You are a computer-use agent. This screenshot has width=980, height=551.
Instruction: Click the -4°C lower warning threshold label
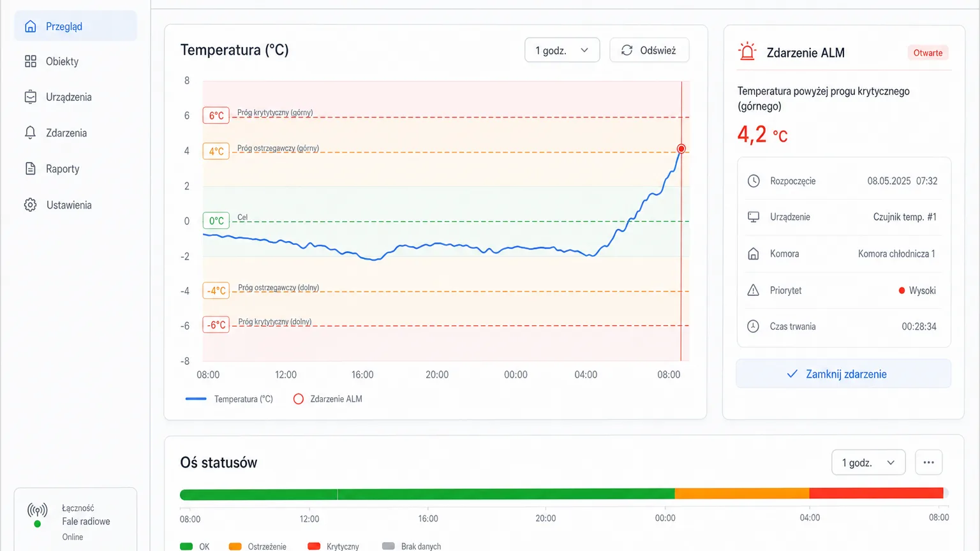(x=216, y=291)
